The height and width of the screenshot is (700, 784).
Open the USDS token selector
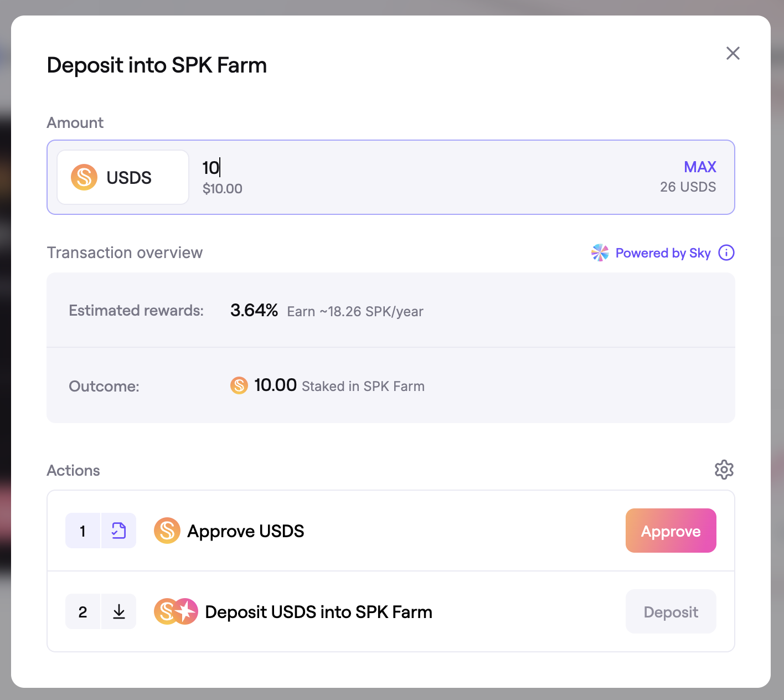tap(123, 177)
